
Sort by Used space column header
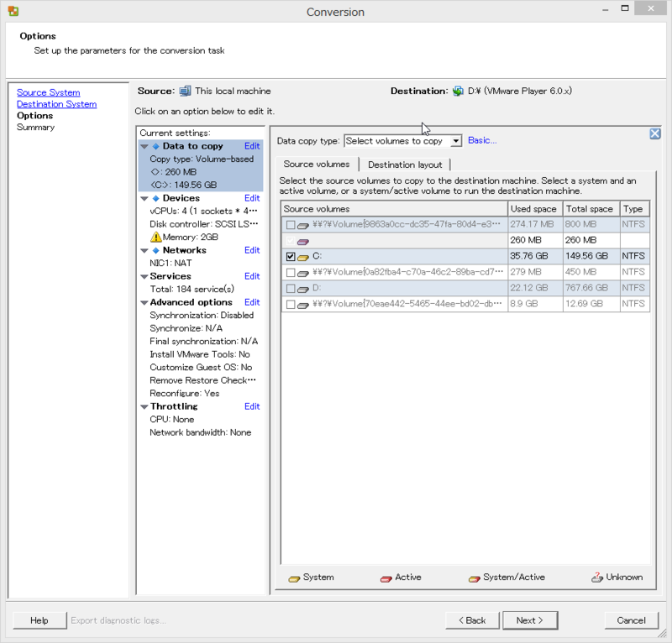535,209
